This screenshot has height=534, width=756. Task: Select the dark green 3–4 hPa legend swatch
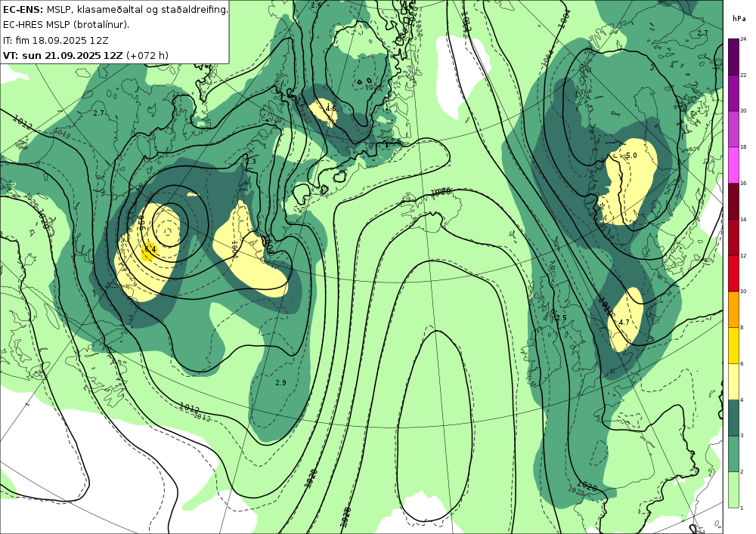(x=733, y=418)
